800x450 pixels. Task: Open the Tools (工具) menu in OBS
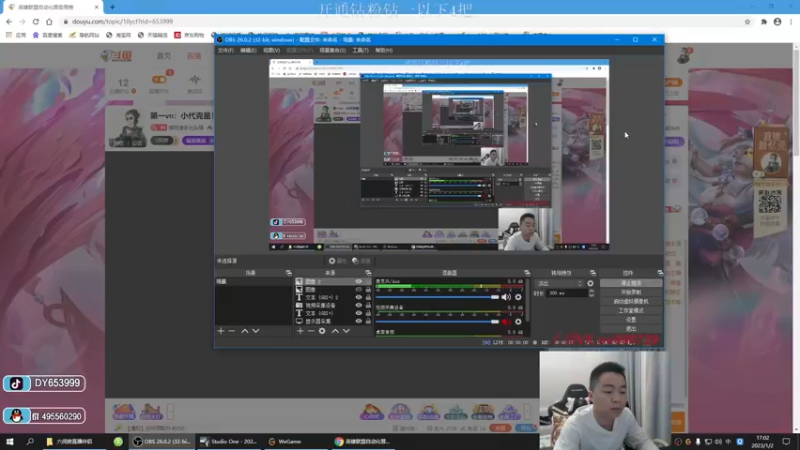[x=360, y=51]
